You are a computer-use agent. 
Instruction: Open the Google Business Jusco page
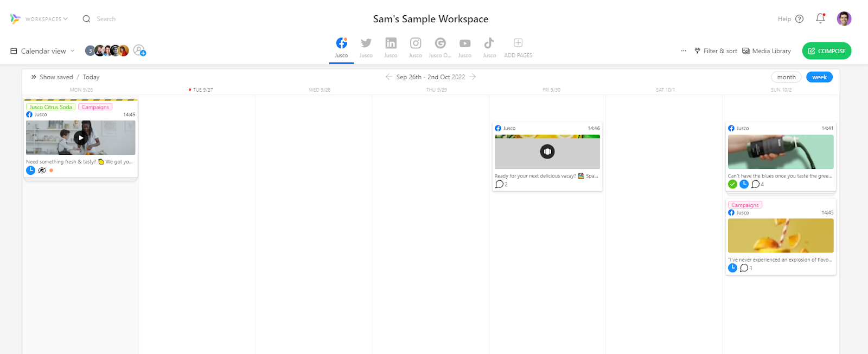click(x=440, y=48)
